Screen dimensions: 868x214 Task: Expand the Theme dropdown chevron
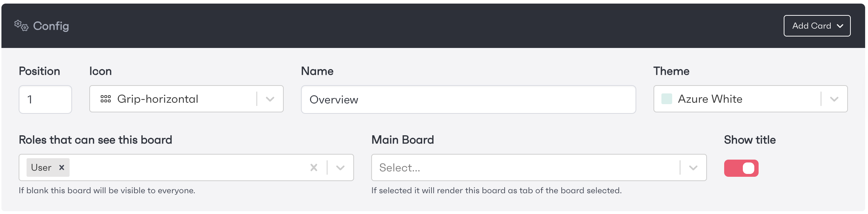[834, 99]
